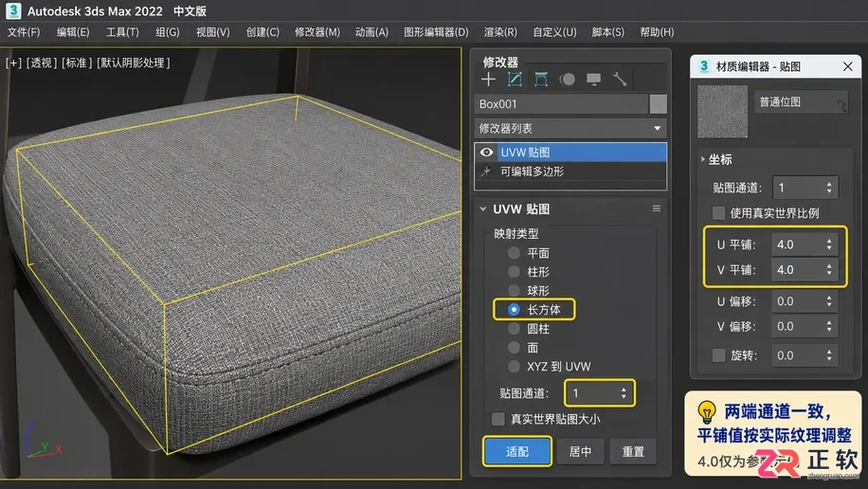Adjust V 偏移 spinner arrows
Screen dimensions: 868x489
(x=829, y=326)
